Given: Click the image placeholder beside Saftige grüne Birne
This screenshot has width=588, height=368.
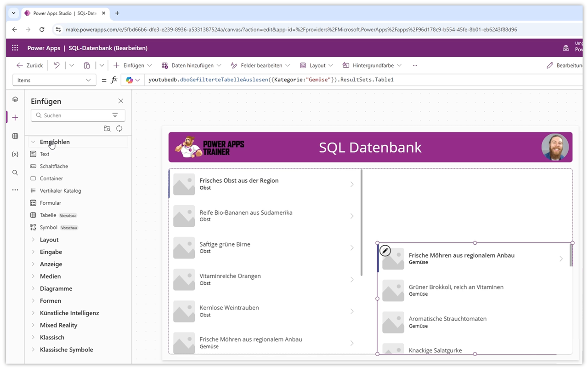Looking at the screenshot, I should [x=184, y=248].
